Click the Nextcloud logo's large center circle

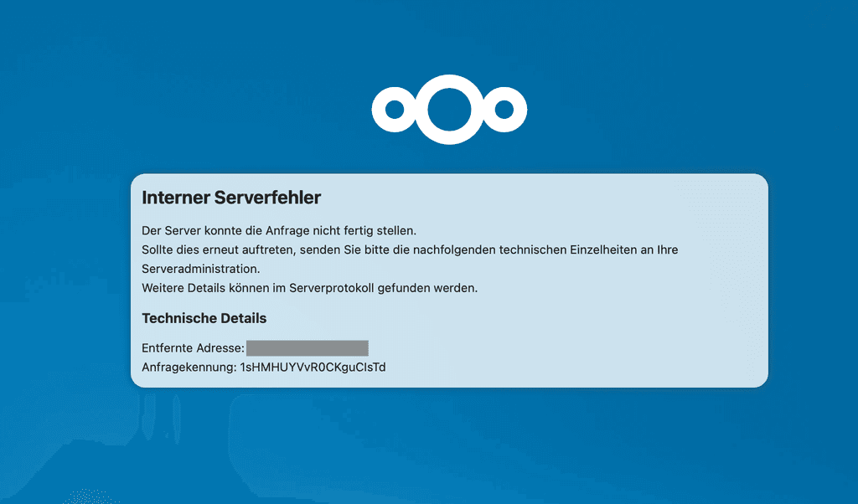[450, 110]
